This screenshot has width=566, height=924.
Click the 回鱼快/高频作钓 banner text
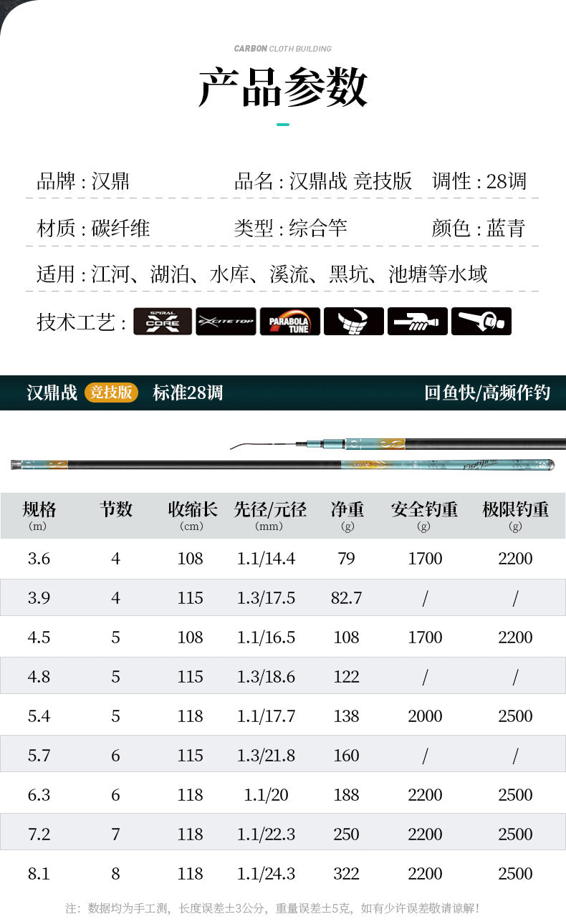(x=486, y=393)
